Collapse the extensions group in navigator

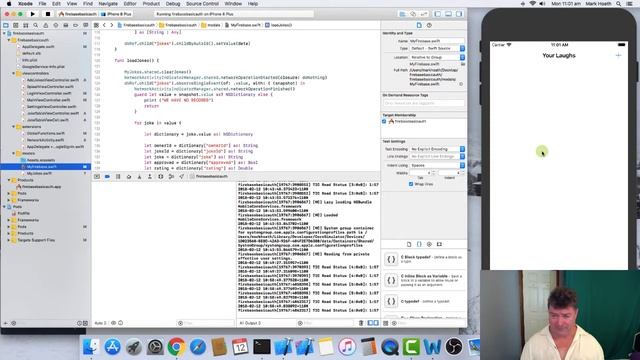13,127
